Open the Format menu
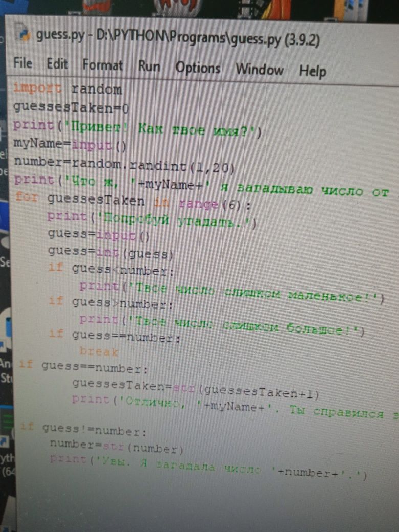The width and height of the screenshot is (399, 532). (x=102, y=65)
